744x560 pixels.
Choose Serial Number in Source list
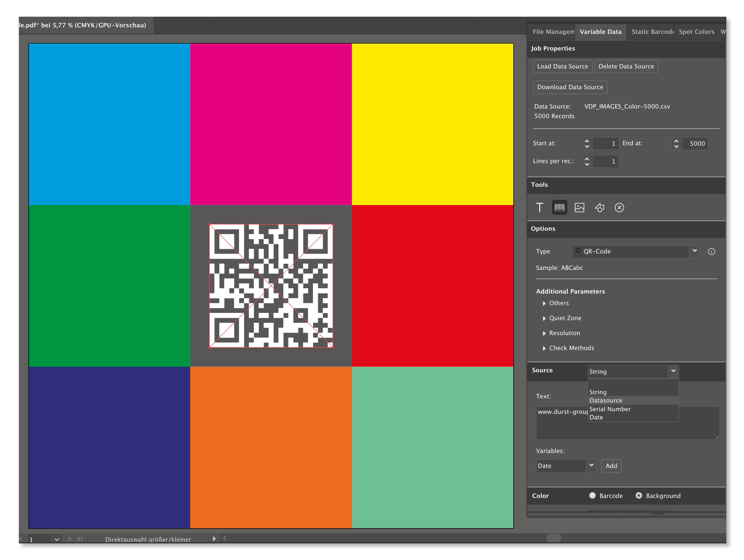(x=633, y=409)
